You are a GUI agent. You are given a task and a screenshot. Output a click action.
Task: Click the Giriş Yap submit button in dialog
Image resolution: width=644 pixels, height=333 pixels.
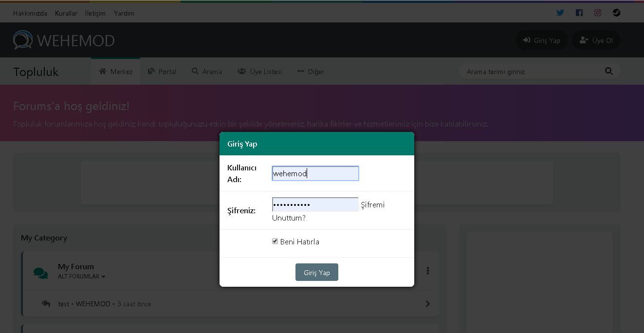point(317,272)
